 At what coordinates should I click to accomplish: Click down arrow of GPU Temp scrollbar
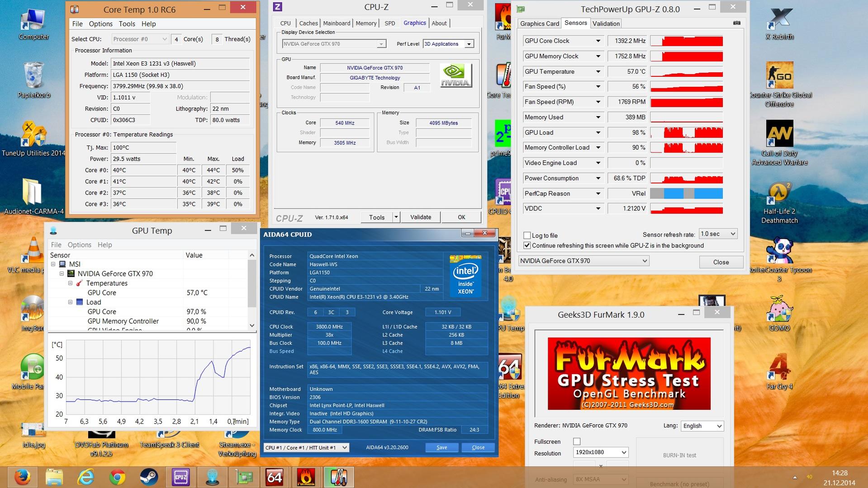pos(252,325)
